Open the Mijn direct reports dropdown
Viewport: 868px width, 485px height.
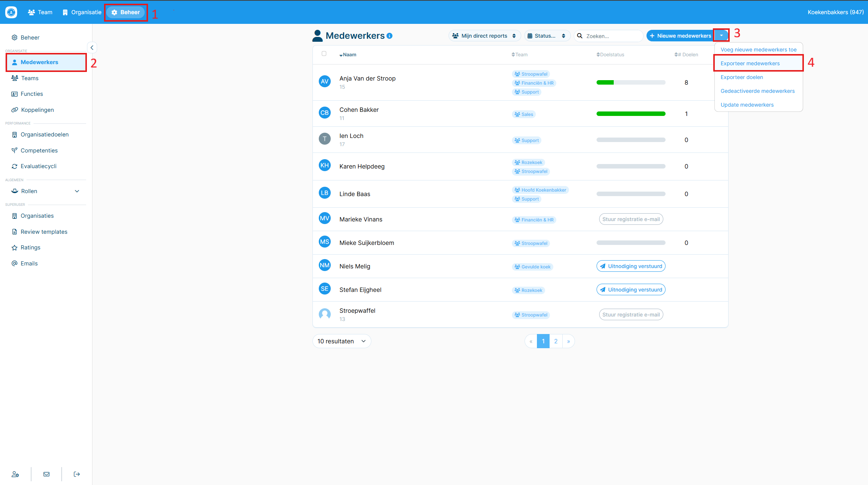click(x=484, y=36)
